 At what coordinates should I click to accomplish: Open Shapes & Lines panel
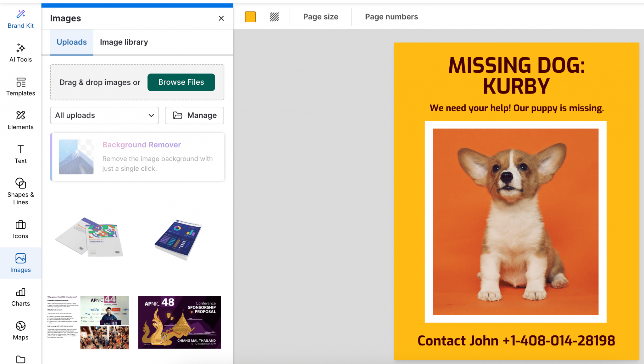pyautogui.click(x=20, y=191)
